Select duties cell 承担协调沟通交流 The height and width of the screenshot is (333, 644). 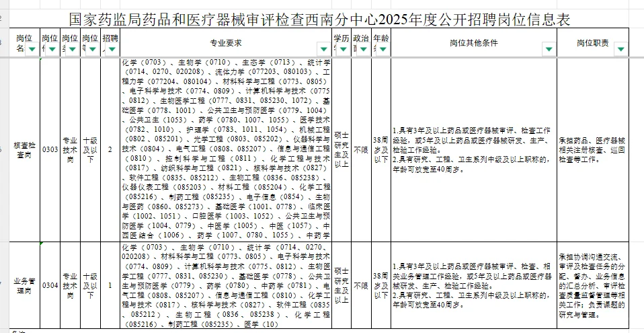593,285
